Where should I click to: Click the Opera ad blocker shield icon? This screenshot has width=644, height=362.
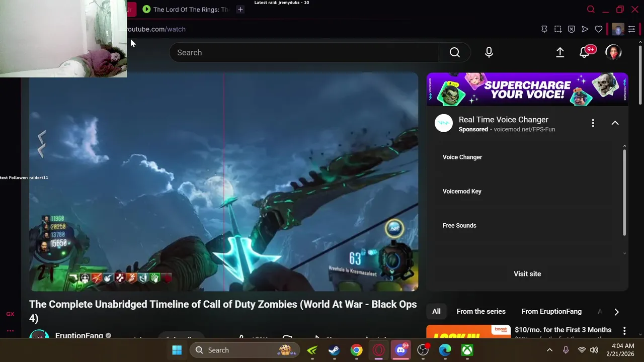[x=572, y=29]
